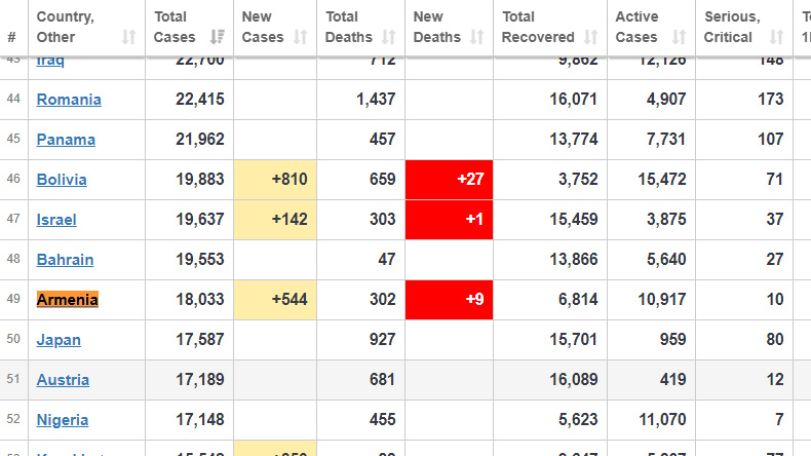Click Armenia's yellow +544 new cases cell

pos(275,299)
